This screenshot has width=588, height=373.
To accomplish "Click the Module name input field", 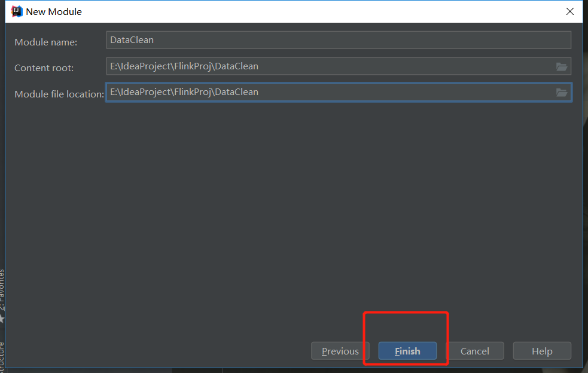I will 339,40.
